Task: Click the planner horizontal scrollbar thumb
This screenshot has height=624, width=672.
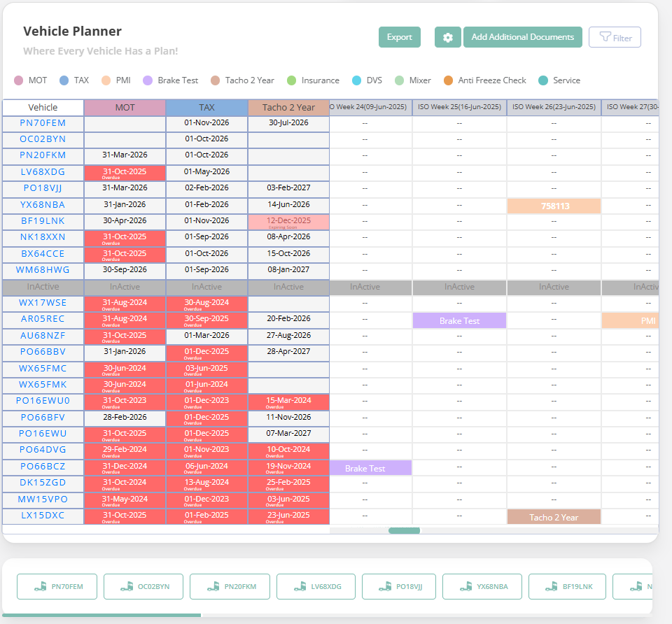Action: (404, 530)
